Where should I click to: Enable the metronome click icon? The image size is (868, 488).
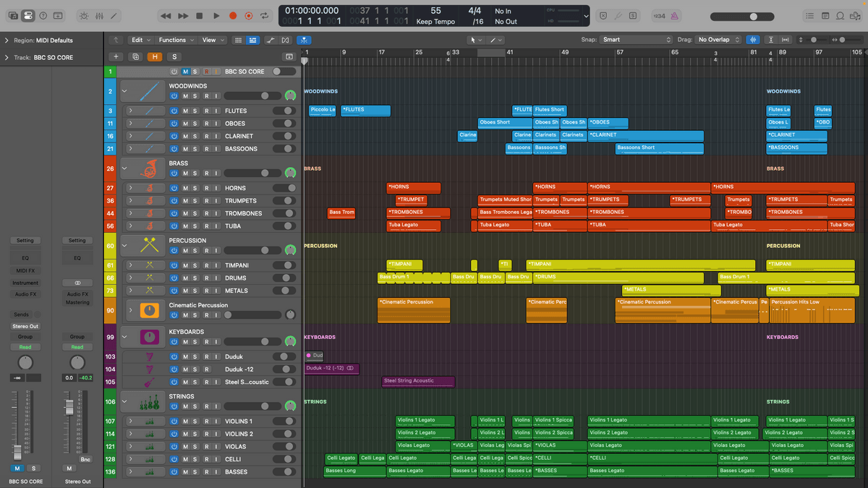point(674,16)
